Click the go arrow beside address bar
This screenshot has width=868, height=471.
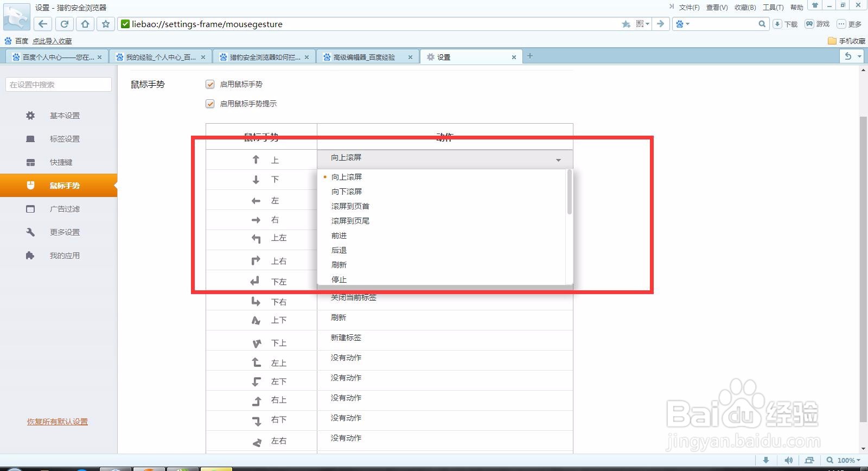coord(660,24)
